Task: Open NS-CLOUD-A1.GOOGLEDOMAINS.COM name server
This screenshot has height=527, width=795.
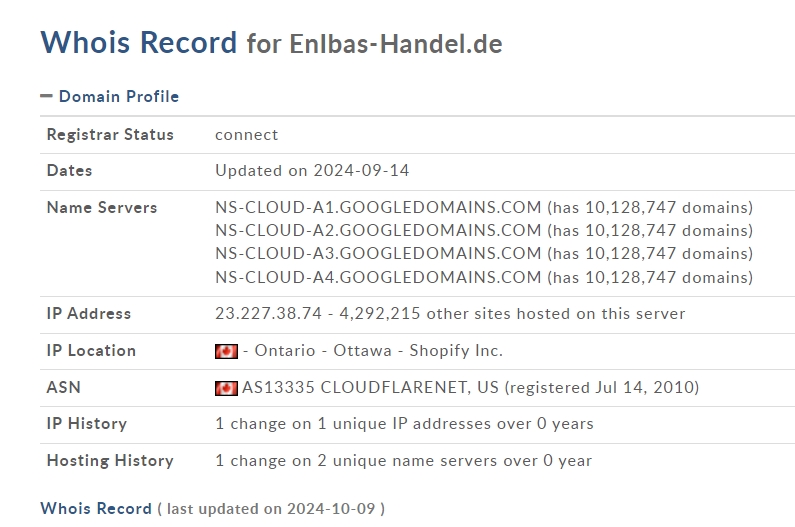Action: (378, 207)
